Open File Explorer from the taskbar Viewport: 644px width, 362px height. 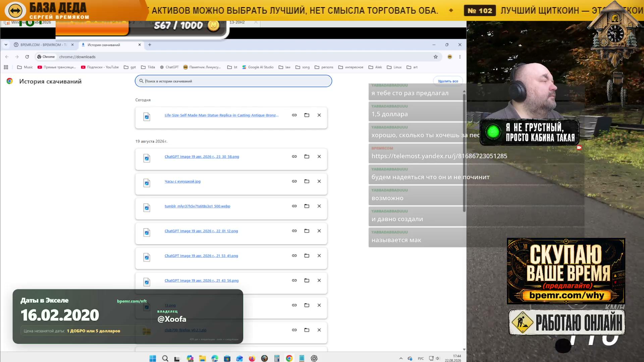click(202, 358)
